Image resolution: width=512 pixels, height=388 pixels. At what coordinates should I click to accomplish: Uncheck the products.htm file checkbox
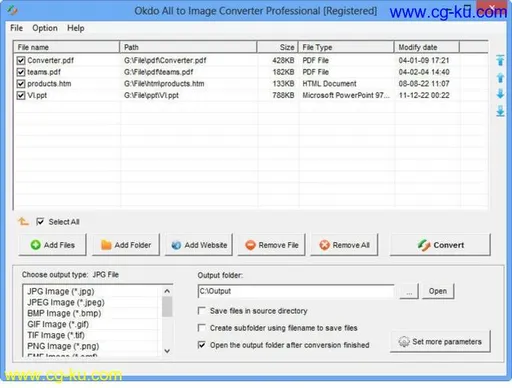tap(21, 84)
